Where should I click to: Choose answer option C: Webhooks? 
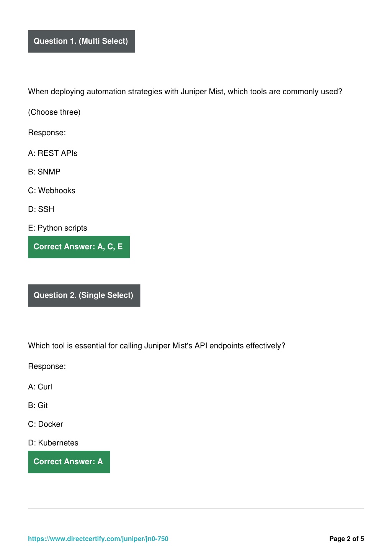[x=52, y=190]
